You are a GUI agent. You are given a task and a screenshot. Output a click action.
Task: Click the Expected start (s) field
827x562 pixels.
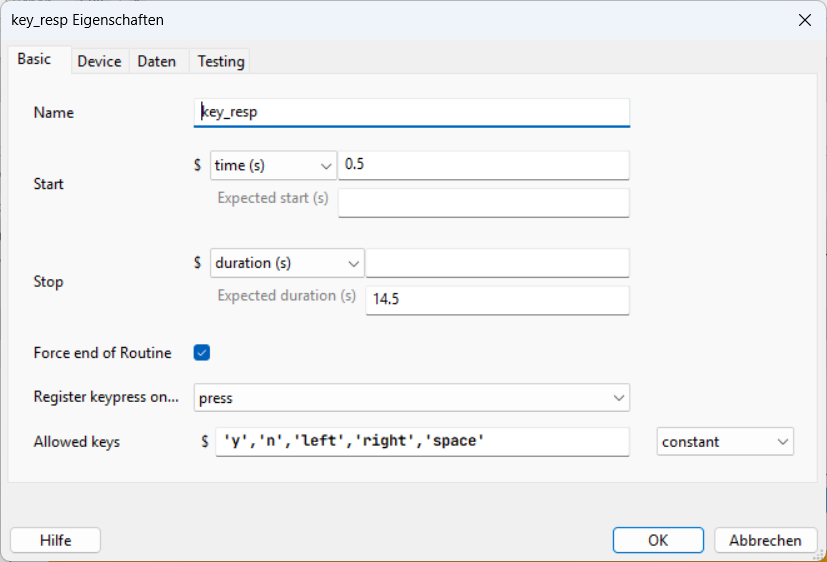point(483,203)
